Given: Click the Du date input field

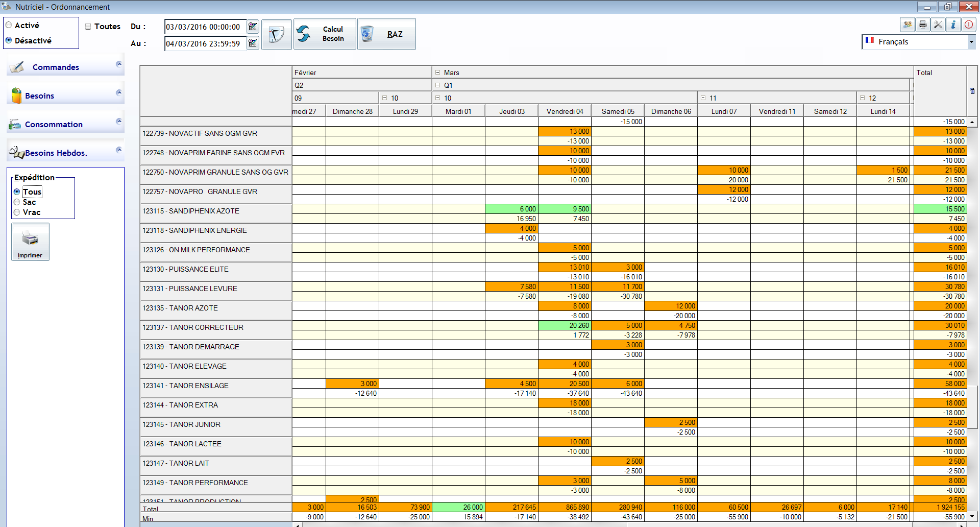Looking at the screenshot, I should coord(205,27).
